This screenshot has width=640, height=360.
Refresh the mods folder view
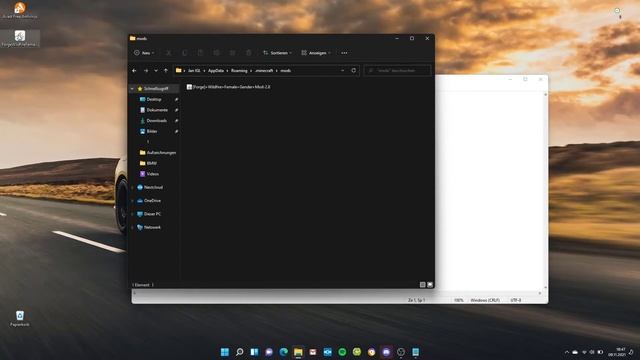click(353, 71)
